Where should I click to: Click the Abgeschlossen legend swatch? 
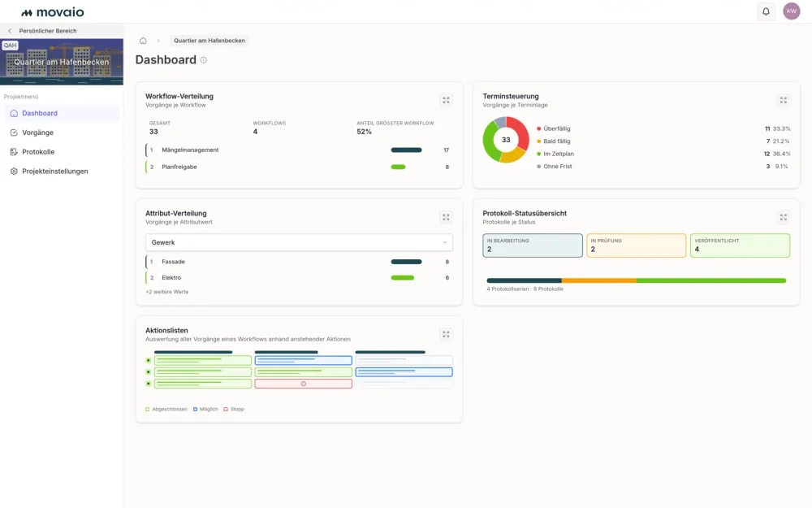(x=148, y=410)
